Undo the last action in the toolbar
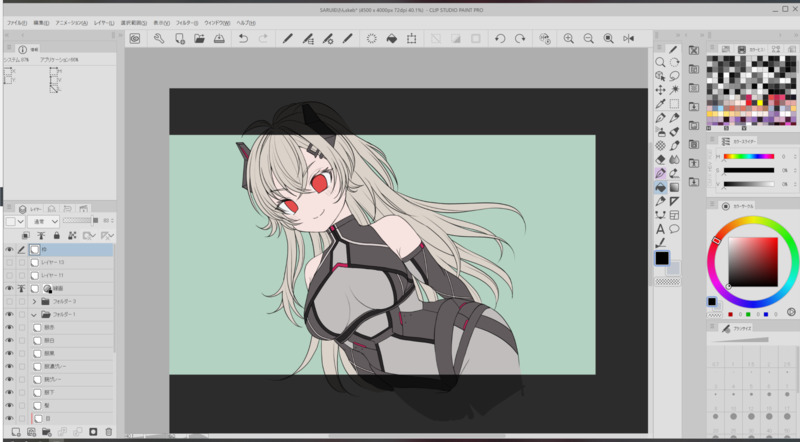 [x=243, y=39]
